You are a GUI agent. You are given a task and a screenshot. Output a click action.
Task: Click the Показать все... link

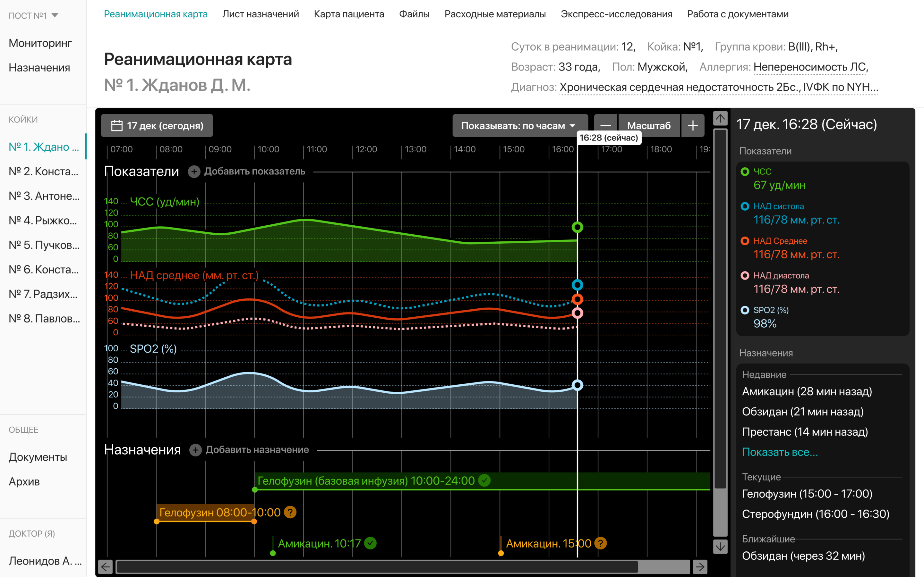pyautogui.click(x=780, y=452)
